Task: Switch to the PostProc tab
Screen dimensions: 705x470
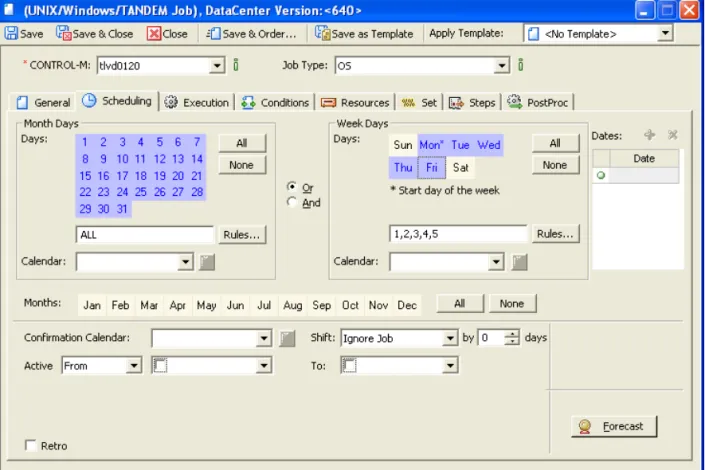Action: [x=538, y=103]
